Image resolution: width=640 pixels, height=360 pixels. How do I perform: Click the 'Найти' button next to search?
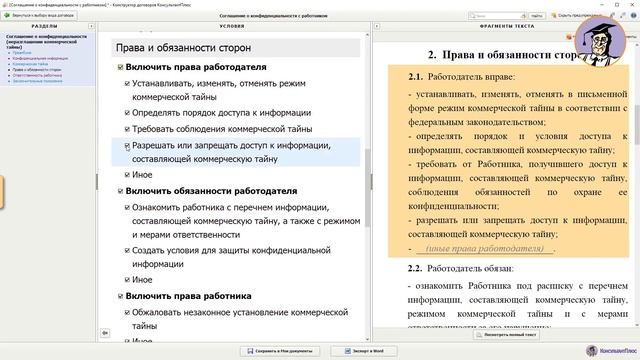(x=537, y=16)
